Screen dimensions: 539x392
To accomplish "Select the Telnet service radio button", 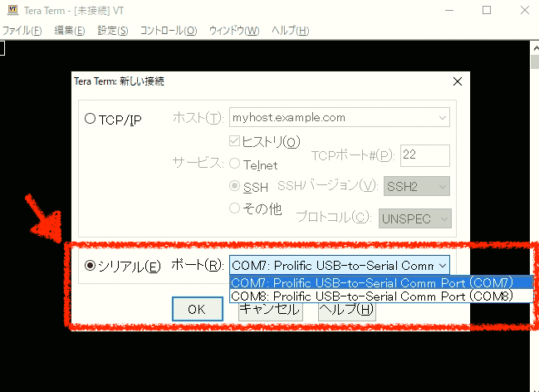I will (234, 164).
